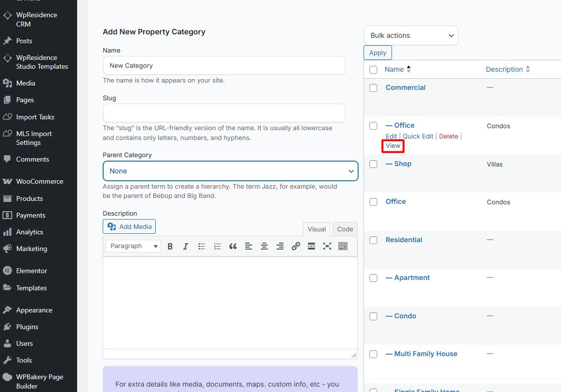Click Quick Edit under Office
This screenshot has width=561, height=392.
(x=418, y=136)
